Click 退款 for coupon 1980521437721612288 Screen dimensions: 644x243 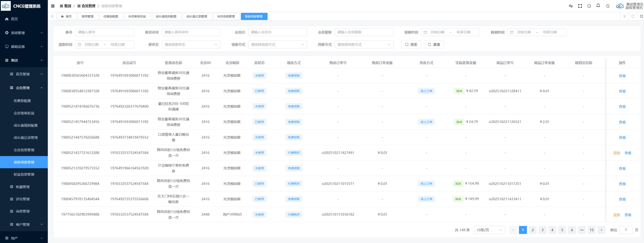[x=616, y=153]
